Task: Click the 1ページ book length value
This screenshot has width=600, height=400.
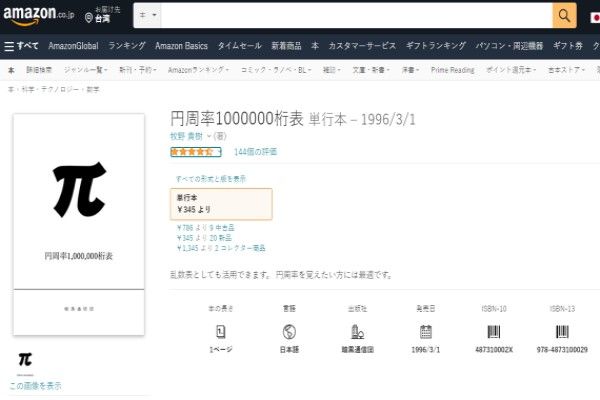Action: coord(221,349)
